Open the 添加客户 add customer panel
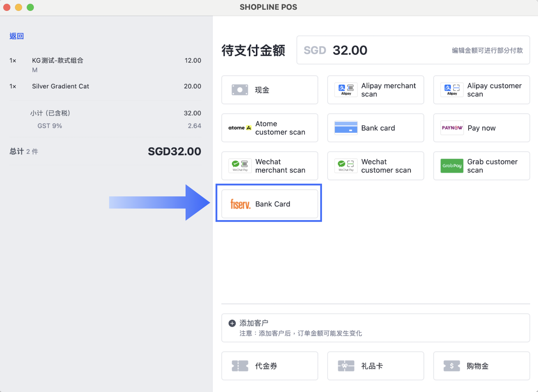The height and width of the screenshot is (392, 538). [376, 328]
